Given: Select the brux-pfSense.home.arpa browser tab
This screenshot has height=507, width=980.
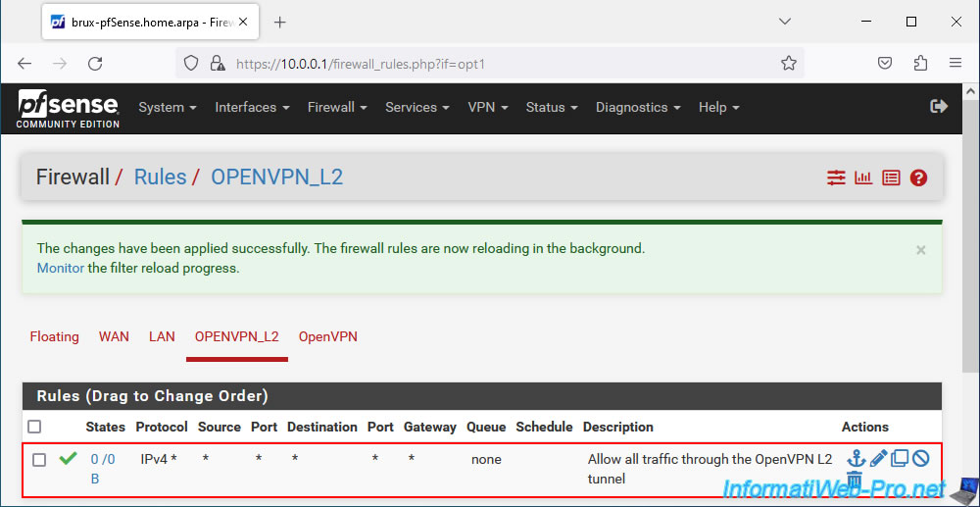Looking at the screenshot, I should [149, 22].
